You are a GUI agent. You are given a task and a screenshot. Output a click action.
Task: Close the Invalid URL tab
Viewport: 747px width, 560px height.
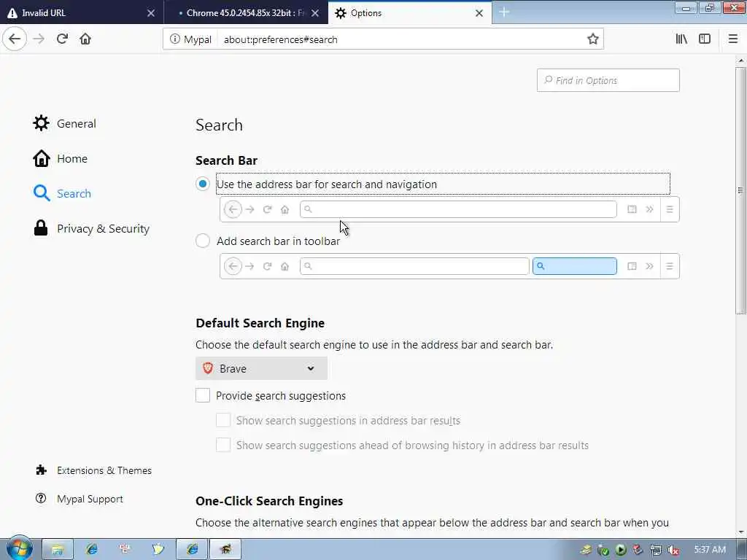150,13
